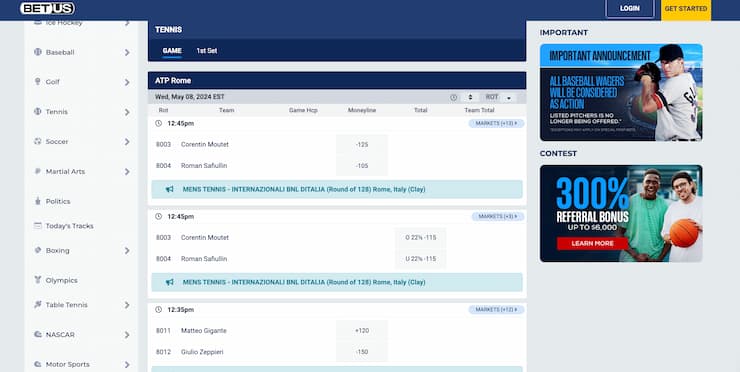Click the Game Hcp column header
The height and width of the screenshot is (372, 740).
(x=303, y=110)
